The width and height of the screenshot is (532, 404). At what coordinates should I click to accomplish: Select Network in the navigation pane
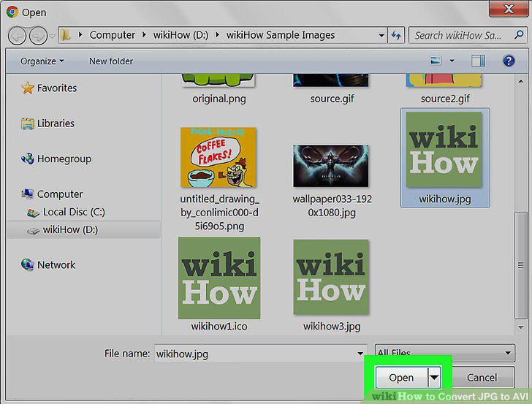(x=56, y=265)
